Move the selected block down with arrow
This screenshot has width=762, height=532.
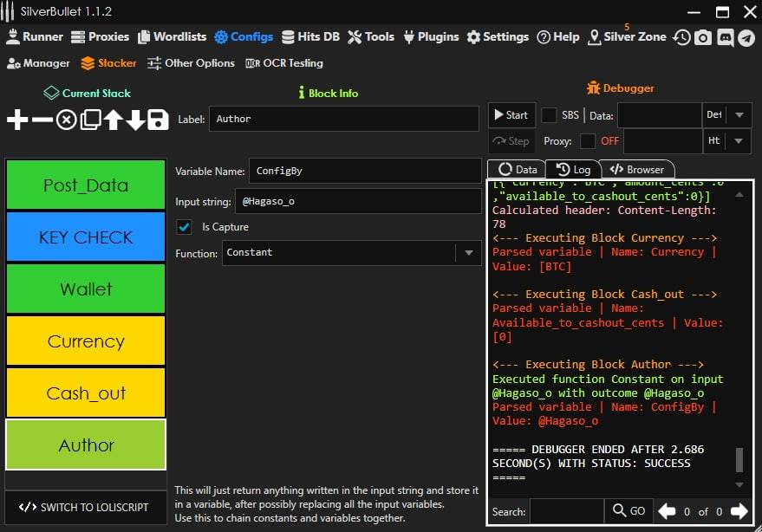pos(135,120)
